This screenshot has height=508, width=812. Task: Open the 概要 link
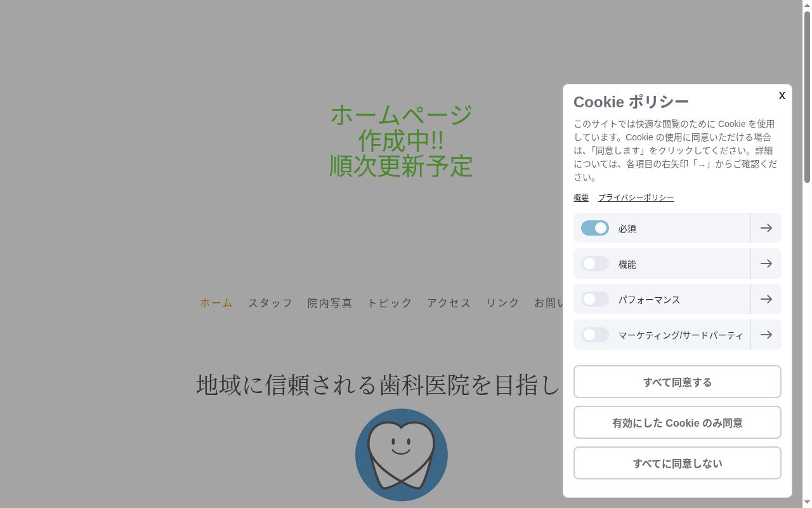click(x=581, y=197)
